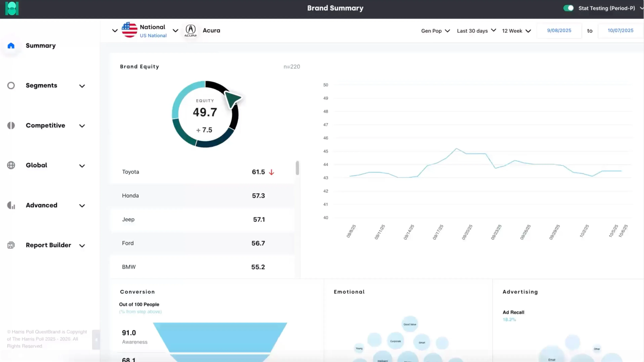
Task: Click the Acura brand logo
Action: click(x=191, y=30)
